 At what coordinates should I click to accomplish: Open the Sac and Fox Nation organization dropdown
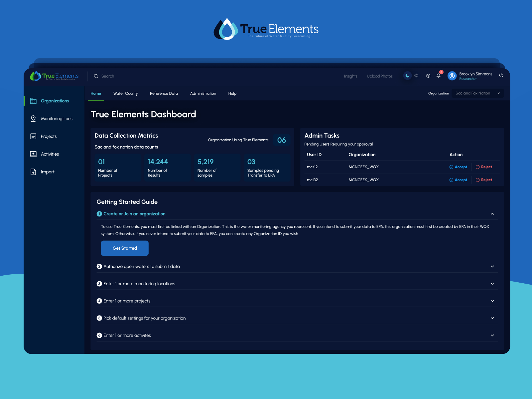(x=478, y=93)
